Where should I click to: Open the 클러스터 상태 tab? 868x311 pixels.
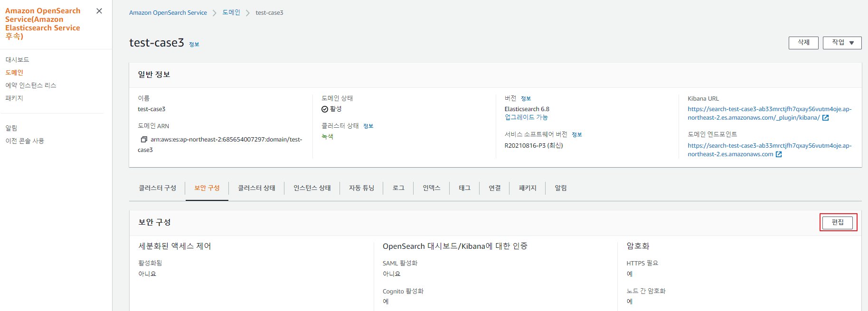256,188
